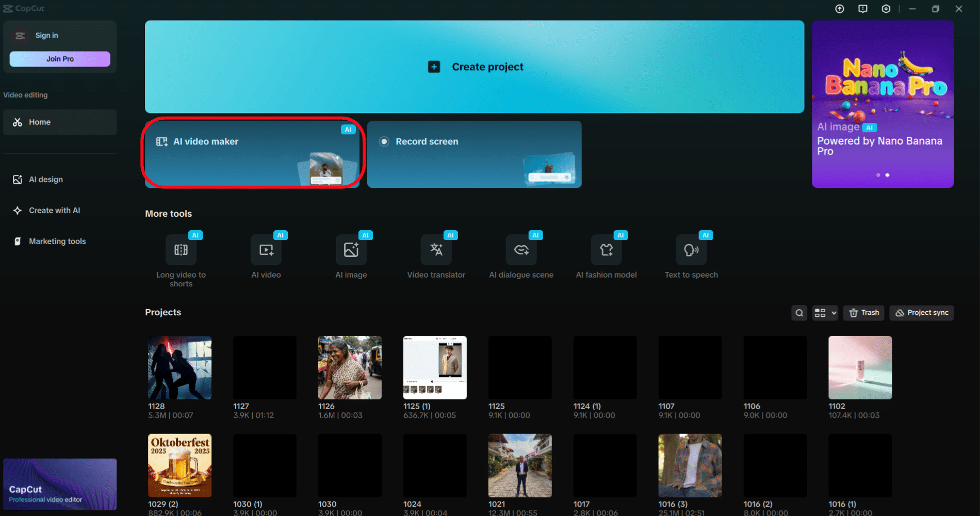Open the Oktoberfest project 1029 (2) thumbnail
The width and height of the screenshot is (980, 516).
point(179,465)
